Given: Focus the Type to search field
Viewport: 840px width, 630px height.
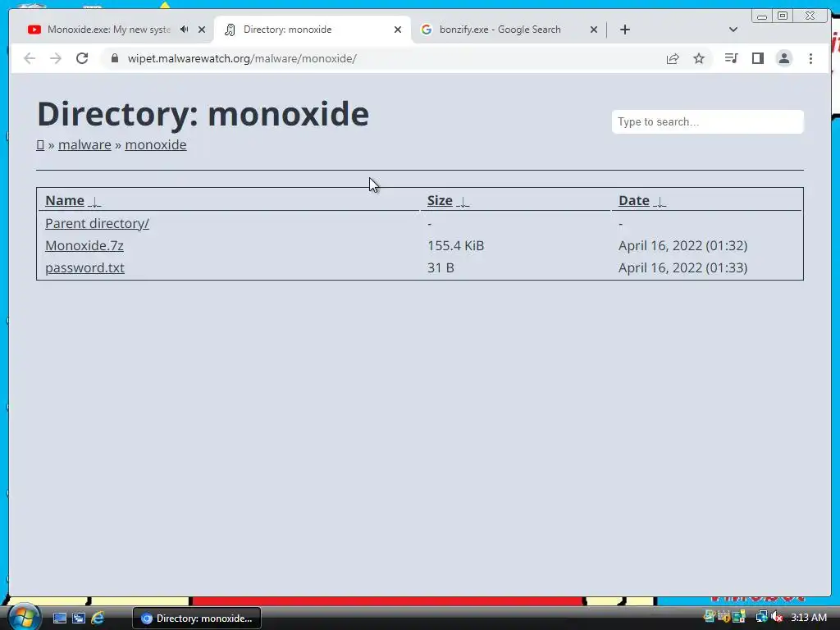Looking at the screenshot, I should point(707,121).
